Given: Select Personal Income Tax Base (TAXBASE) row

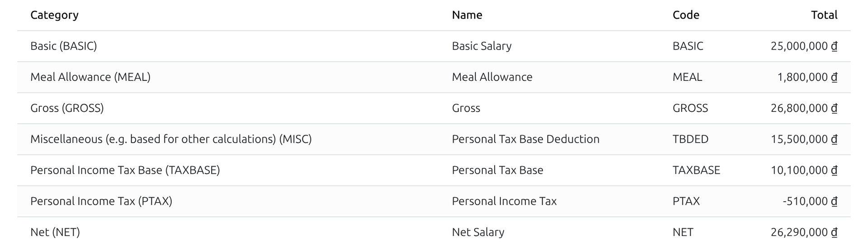Looking at the screenshot, I should [x=434, y=170].
